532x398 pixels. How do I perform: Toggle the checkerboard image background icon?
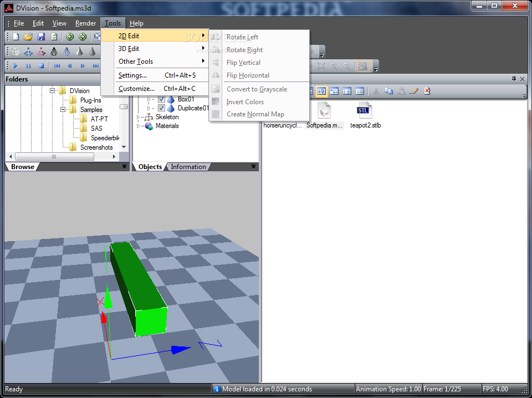[362, 66]
